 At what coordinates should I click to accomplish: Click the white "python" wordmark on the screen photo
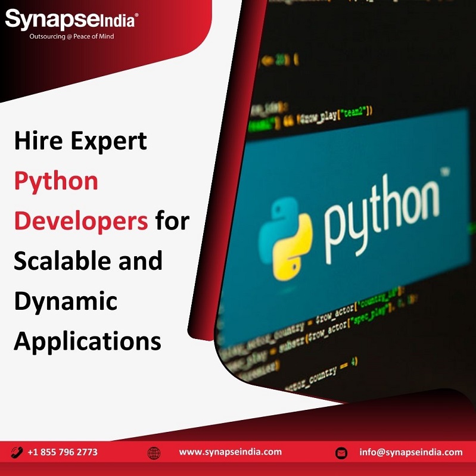[382, 220]
